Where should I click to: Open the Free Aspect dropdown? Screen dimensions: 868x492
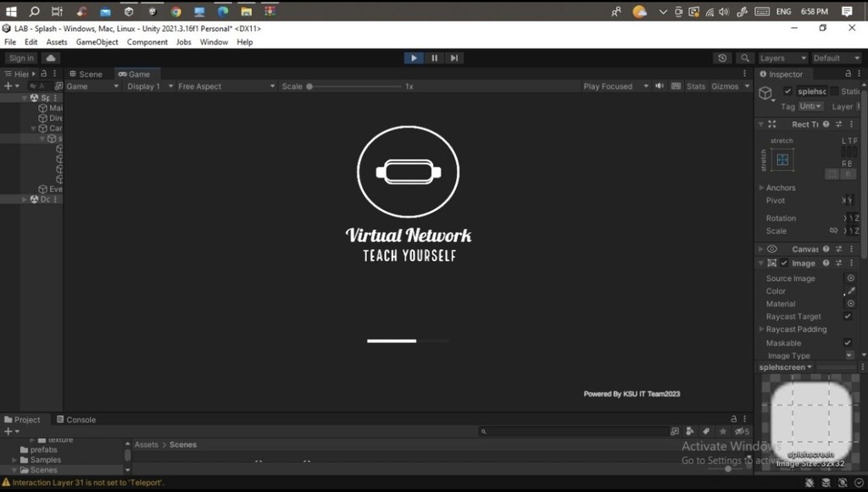225,86
